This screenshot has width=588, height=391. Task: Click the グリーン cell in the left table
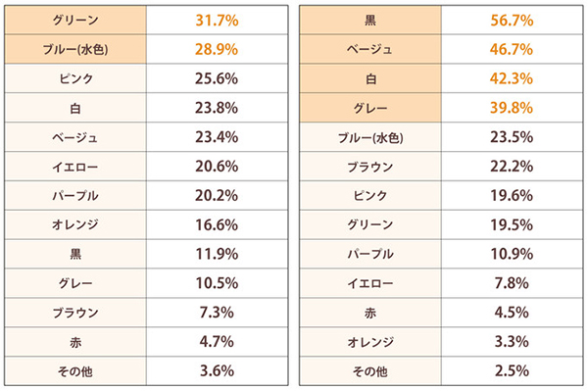click(x=75, y=20)
